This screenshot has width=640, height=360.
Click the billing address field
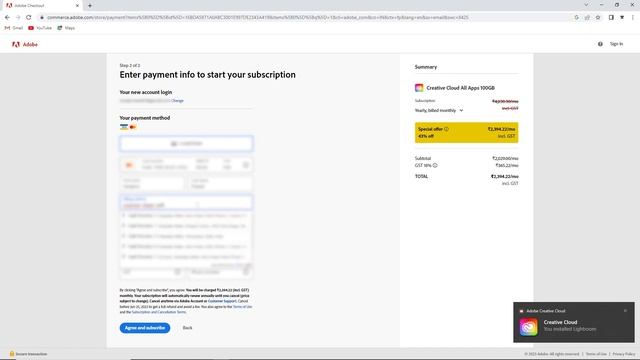[186, 202]
